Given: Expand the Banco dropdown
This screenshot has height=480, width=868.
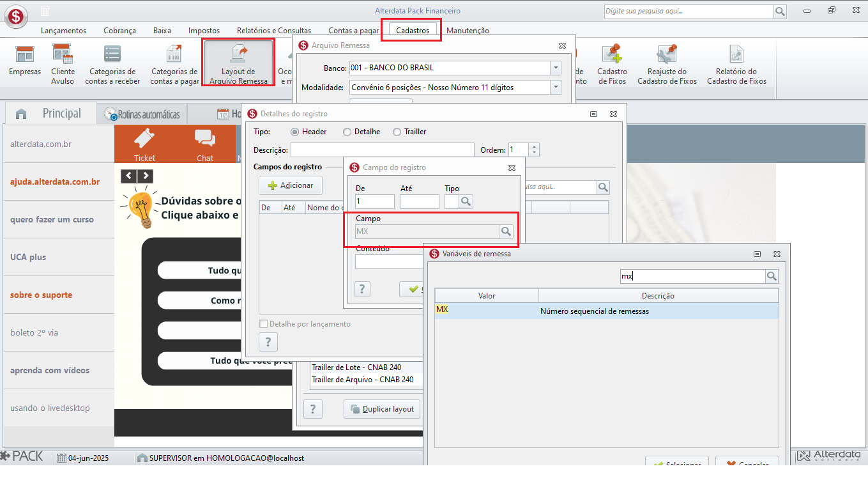Looking at the screenshot, I should [x=556, y=68].
